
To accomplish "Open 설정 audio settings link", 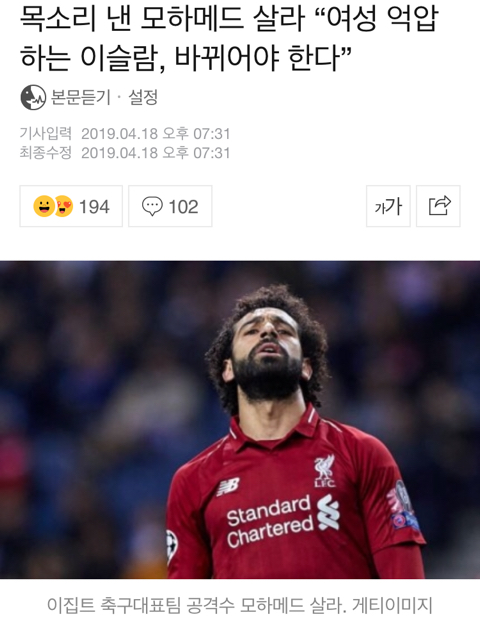I will point(143,97).
